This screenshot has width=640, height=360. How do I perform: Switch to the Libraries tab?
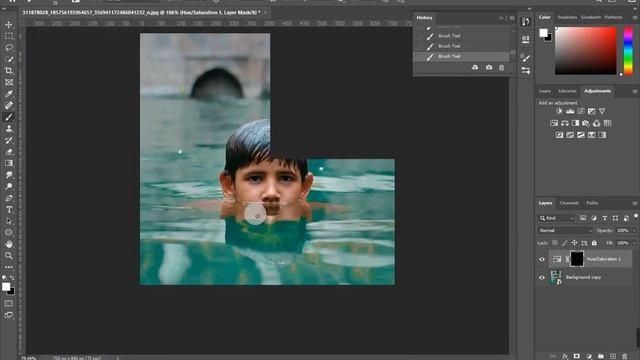(x=567, y=91)
